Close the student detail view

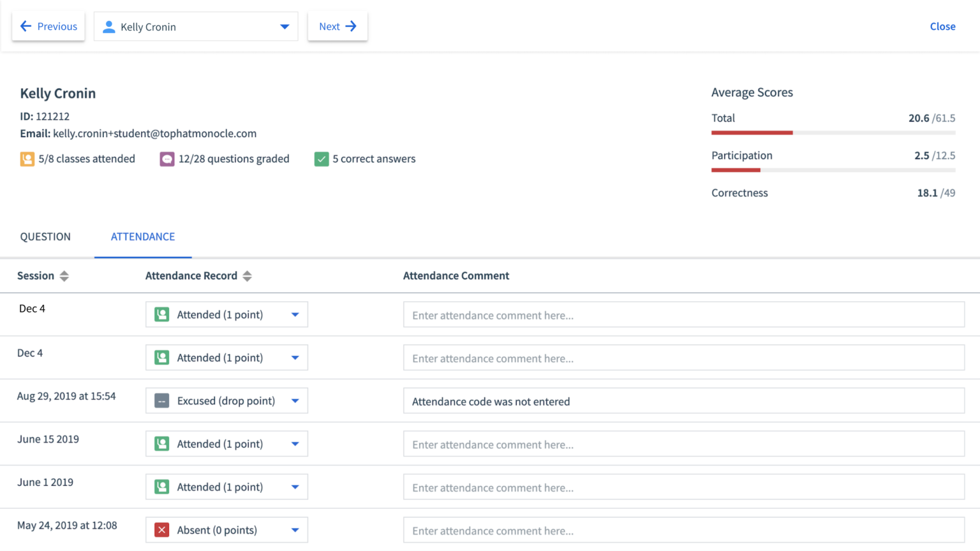tap(942, 26)
